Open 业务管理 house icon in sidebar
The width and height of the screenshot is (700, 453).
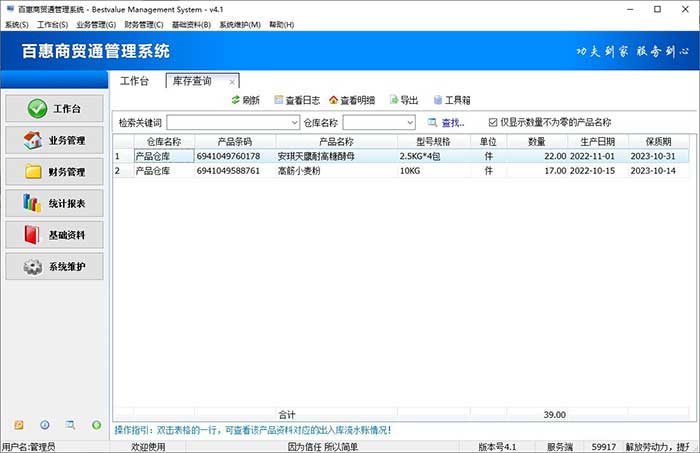tap(33, 140)
